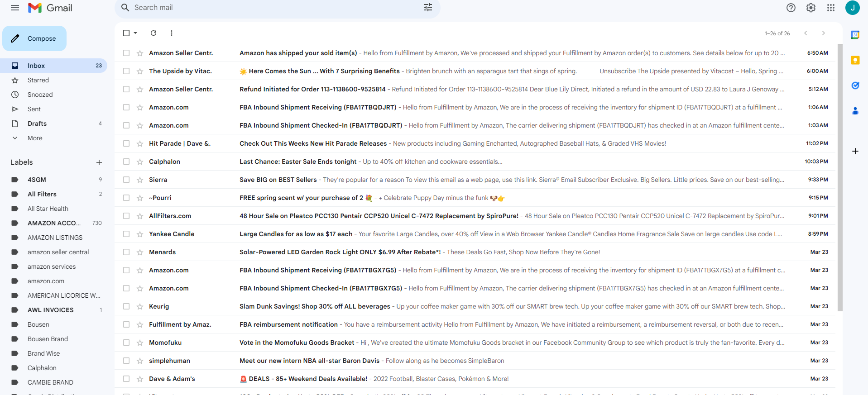Check the Dave & Adam's email checkbox
The width and height of the screenshot is (868, 395).
point(126,379)
